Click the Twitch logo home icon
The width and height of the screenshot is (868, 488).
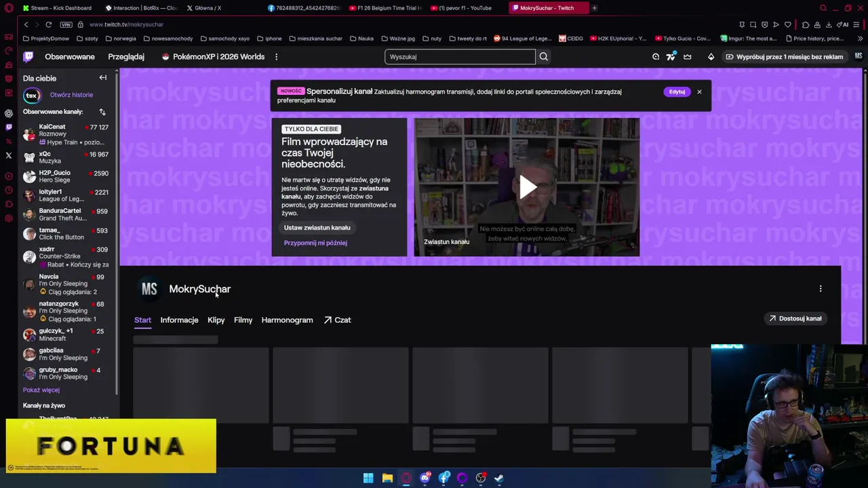tap(28, 57)
